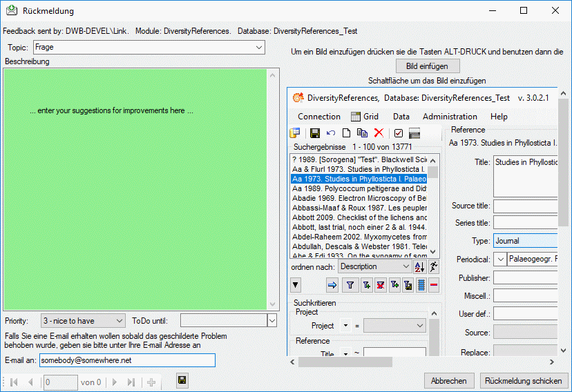Click the blank page new-record icon
Viewport: 572px width, 392px height.
point(346,133)
